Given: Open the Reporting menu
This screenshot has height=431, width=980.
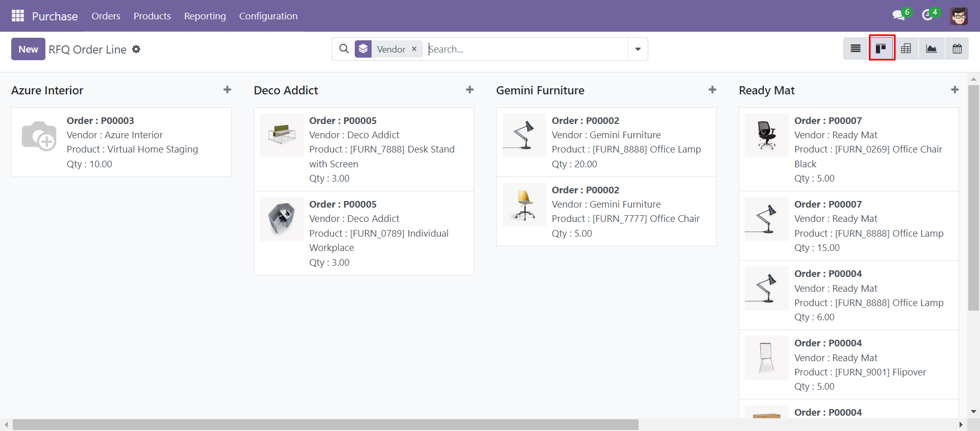Looking at the screenshot, I should 205,16.
